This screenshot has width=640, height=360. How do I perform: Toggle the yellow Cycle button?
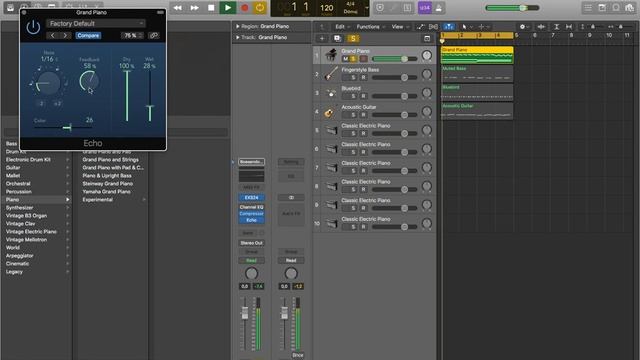(260, 8)
